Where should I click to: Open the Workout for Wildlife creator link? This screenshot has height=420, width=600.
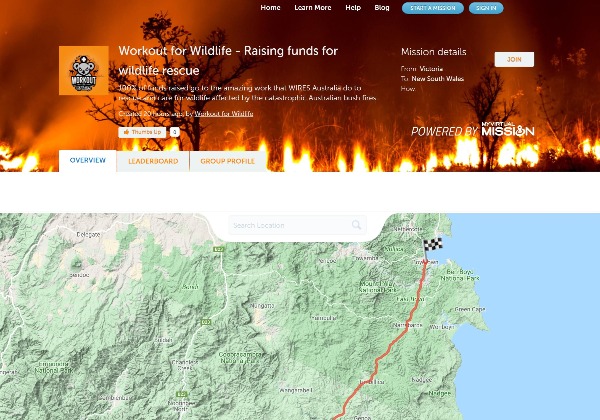pyautogui.click(x=224, y=114)
